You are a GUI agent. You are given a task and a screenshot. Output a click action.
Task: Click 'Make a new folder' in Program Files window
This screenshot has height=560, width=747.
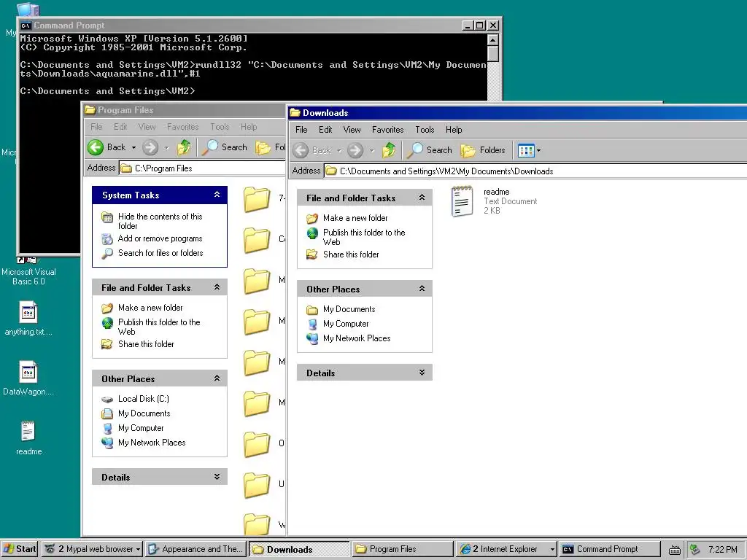(150, 308)
